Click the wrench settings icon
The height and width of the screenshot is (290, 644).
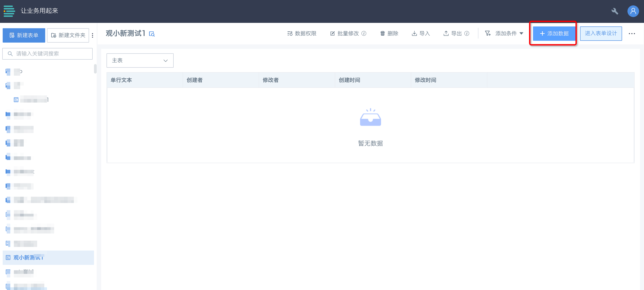pos(615,11)
